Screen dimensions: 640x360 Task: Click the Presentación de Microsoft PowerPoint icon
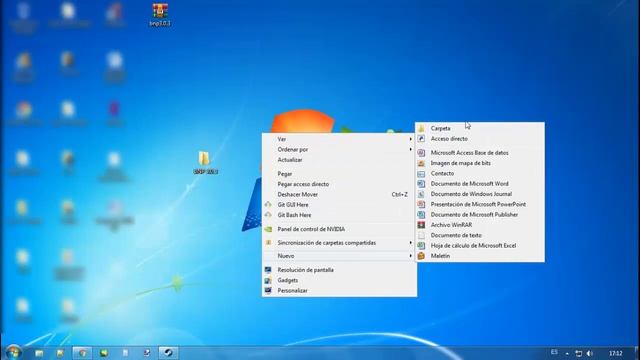pos(421,204)
